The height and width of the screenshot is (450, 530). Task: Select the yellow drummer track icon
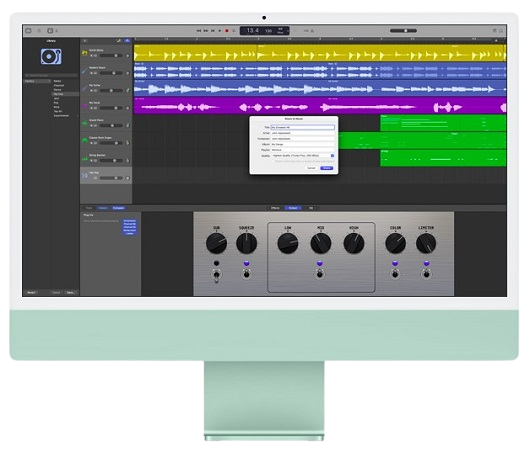pyautogui.click(x=85, y=53)
